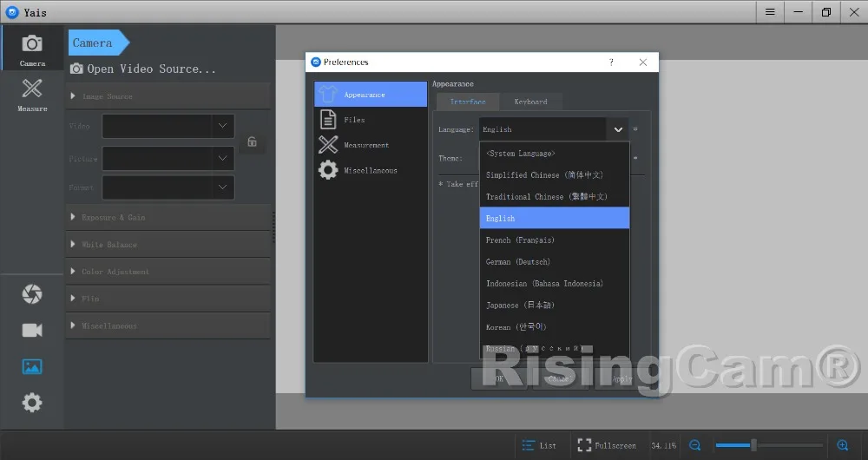This screenshot has width=868, height=460.
Task: Choose Korean language option
Action: [555, 326]
